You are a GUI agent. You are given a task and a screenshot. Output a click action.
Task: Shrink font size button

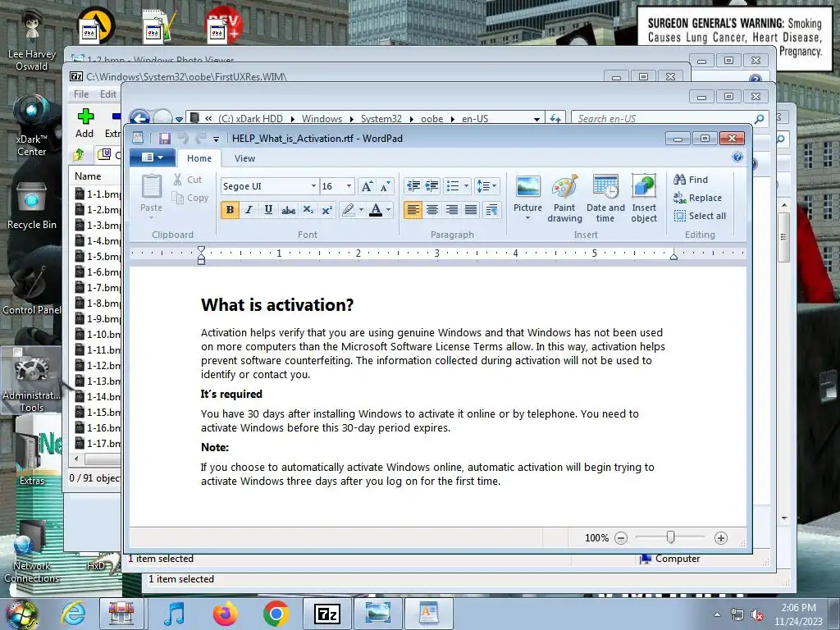386,186
